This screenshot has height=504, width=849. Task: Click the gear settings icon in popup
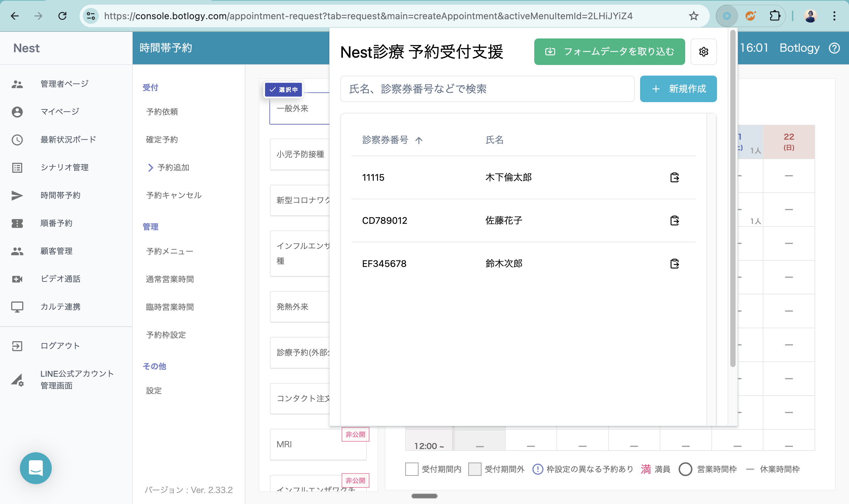tap(703, 52)
